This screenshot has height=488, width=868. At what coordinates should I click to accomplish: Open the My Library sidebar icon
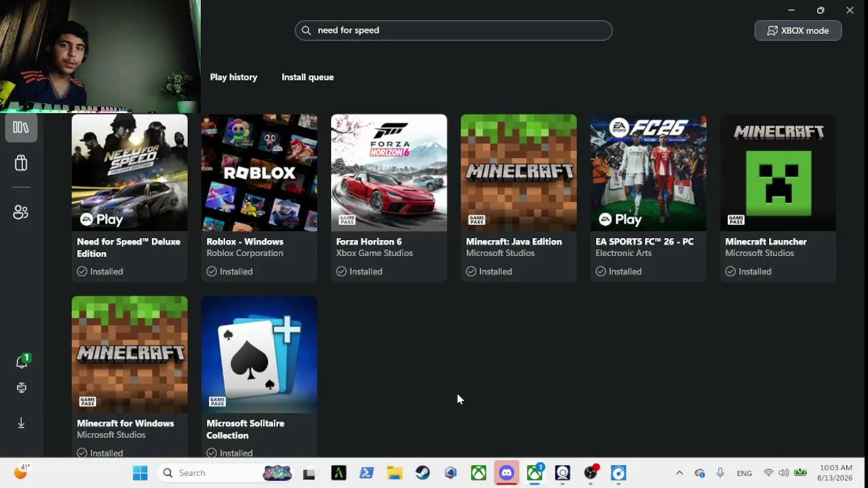click(x=21, y=127)
